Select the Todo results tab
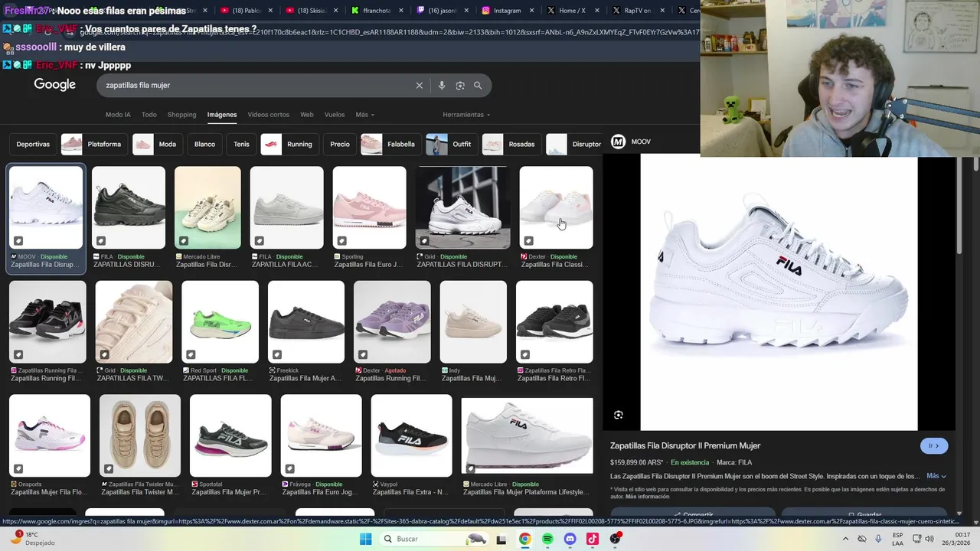Image resolution: width=980 pixels, height=551 pixels. tap(149, 115)
